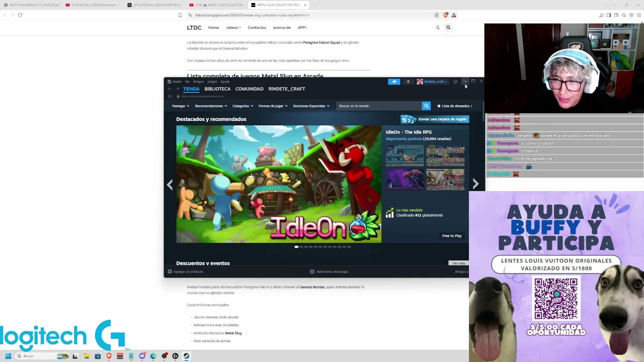Reload the browser page

(x=20, y=15)
